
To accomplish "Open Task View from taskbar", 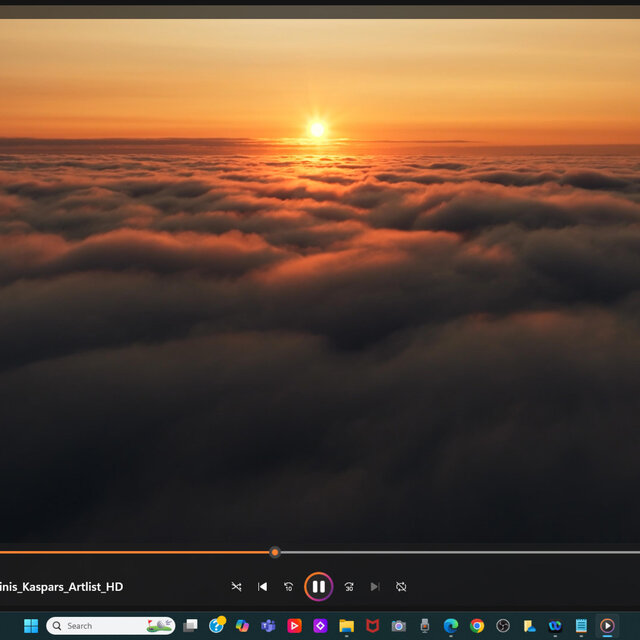I will point(190,626).
